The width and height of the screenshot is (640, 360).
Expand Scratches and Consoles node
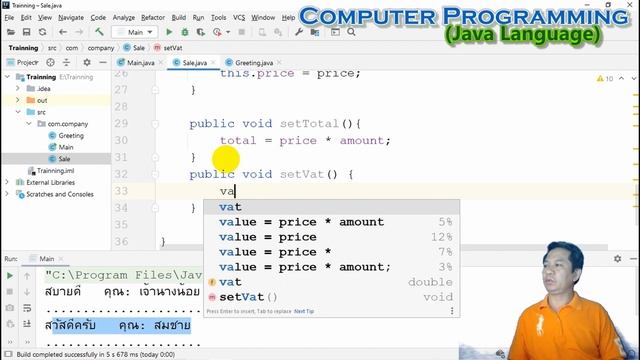[x=7, y=194]
